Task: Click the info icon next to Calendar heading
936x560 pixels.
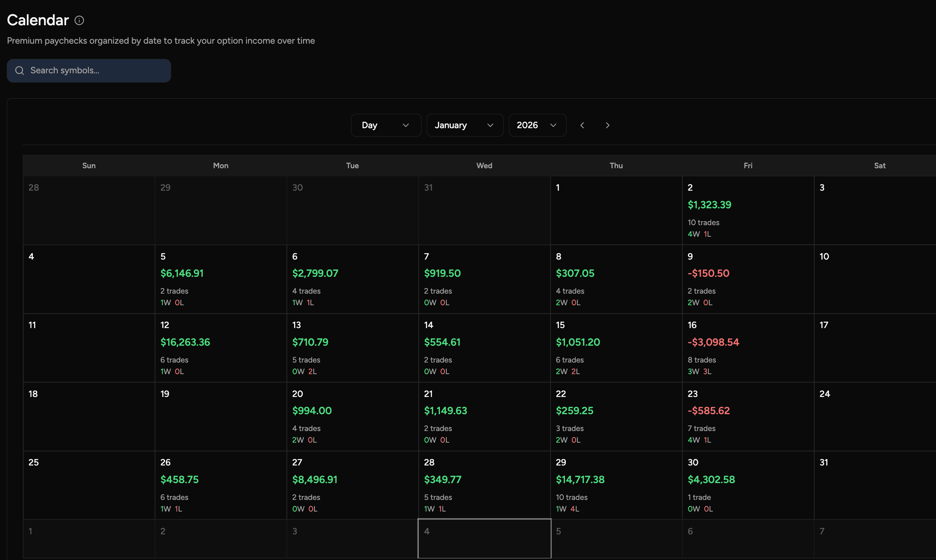Action: [x=79, y=20]
